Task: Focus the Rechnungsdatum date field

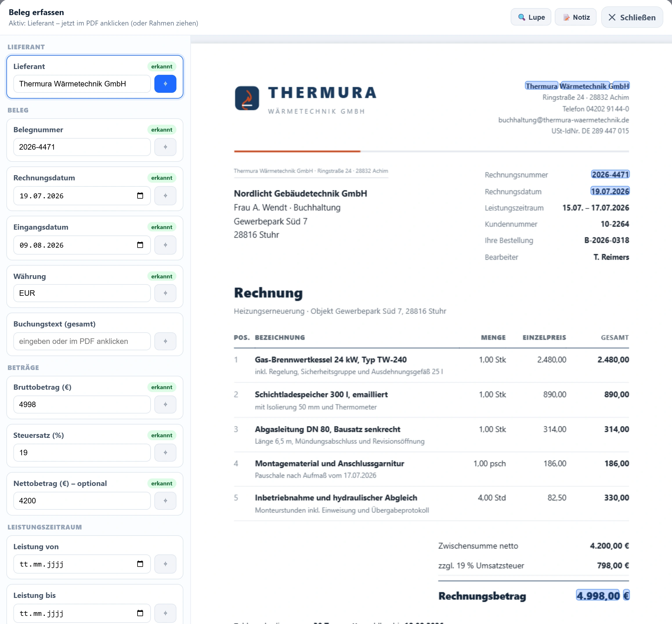Action: pos(82,195)
